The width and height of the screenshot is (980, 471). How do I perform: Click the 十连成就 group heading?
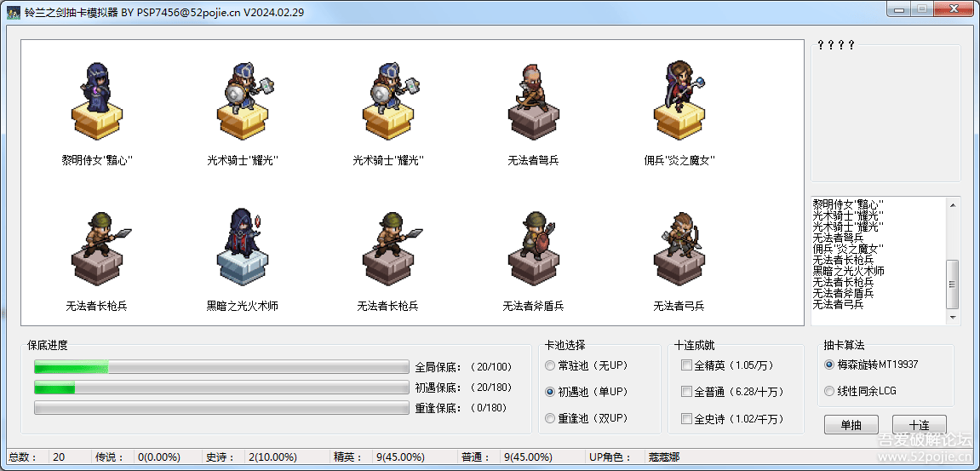click(x=695, y=345)
